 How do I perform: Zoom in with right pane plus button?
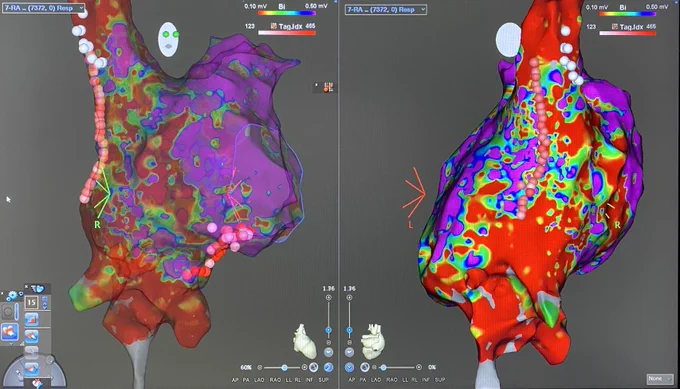(x=350, y=297)
